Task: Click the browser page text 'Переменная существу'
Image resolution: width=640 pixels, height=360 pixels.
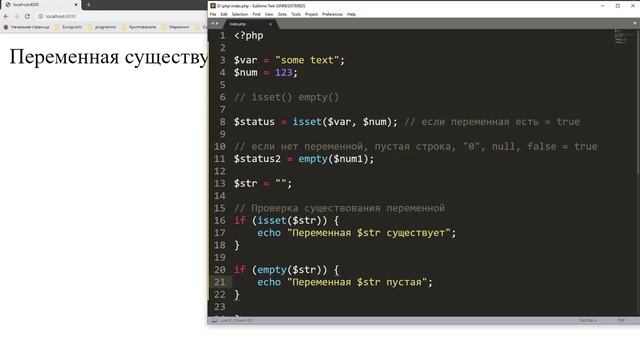Action: 109,57
